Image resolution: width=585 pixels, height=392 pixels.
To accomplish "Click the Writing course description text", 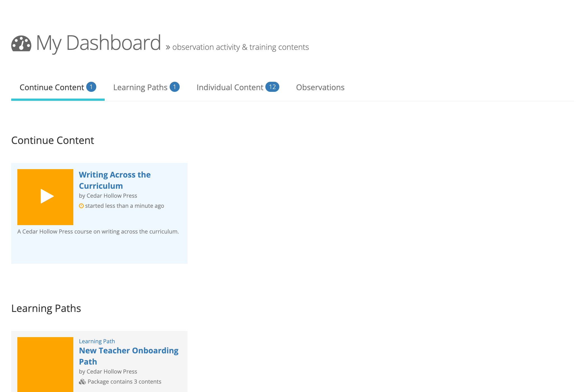I will (98, 232).
